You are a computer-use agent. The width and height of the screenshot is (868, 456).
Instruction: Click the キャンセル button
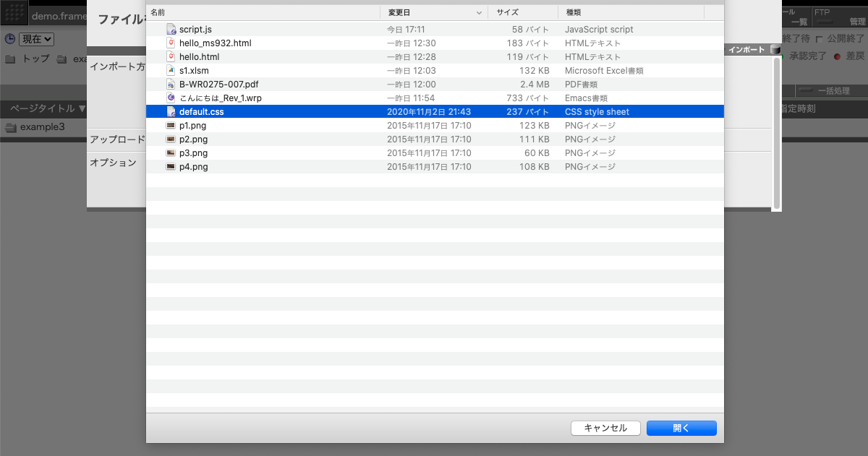click(x=605, y=428)
